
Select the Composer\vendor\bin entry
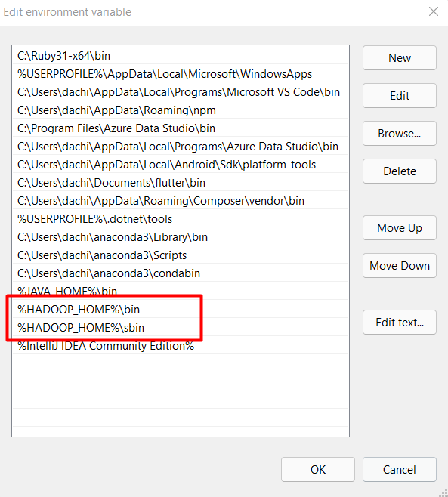[x=181, y=201]
